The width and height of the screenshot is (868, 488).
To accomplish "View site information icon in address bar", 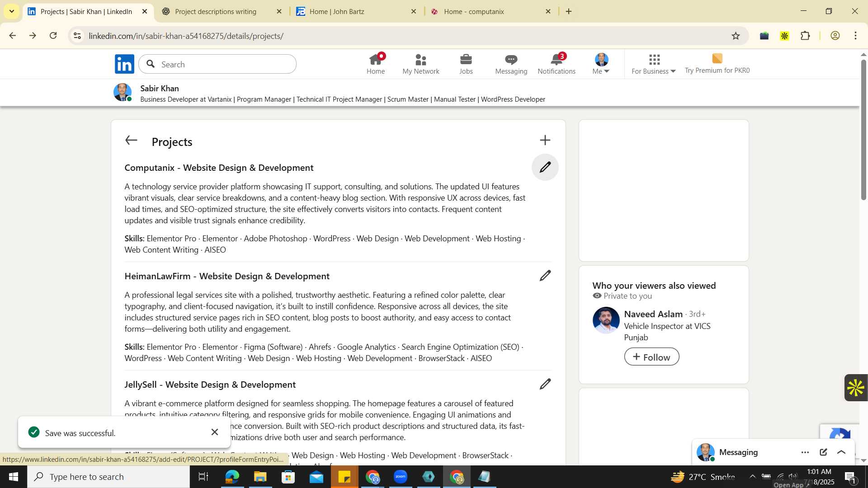I will [77, 36].
